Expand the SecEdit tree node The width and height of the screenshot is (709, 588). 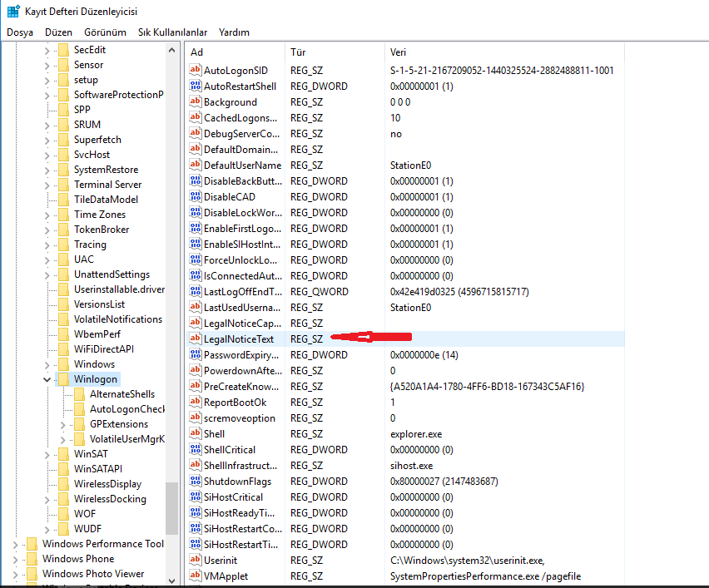point(47,51)
